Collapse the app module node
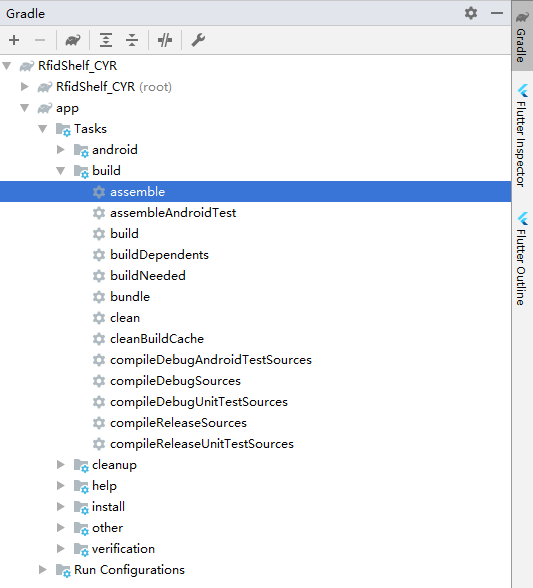Screen dimensions: 533x588 pos(25,108)
